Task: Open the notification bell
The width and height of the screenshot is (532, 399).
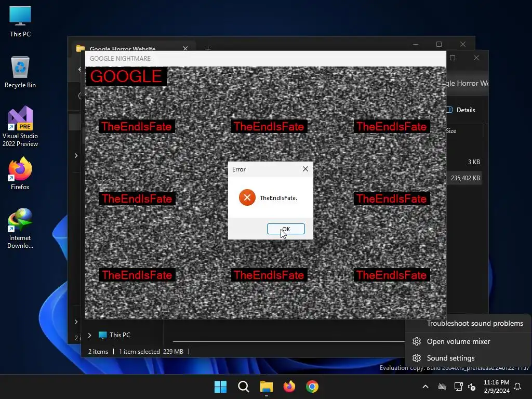Action: pos(517,387)
